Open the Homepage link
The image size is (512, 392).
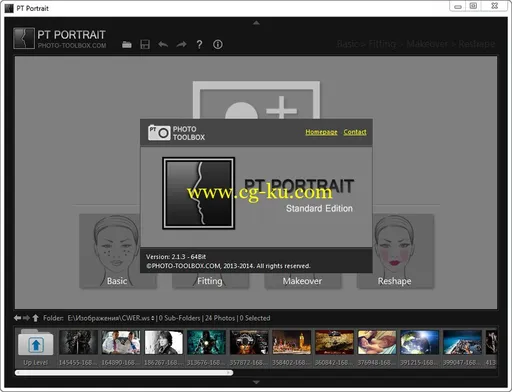point(321,132)
